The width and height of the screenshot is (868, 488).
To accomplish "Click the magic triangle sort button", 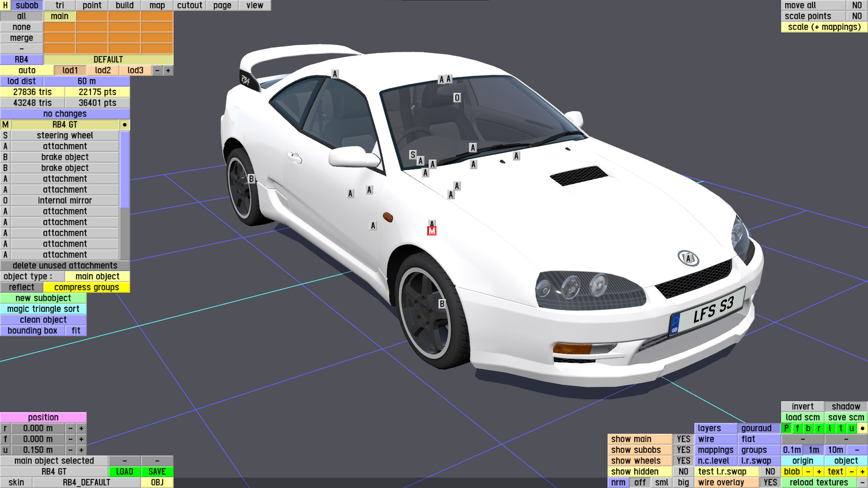I will pyautogui.click(x=43, y=309).
